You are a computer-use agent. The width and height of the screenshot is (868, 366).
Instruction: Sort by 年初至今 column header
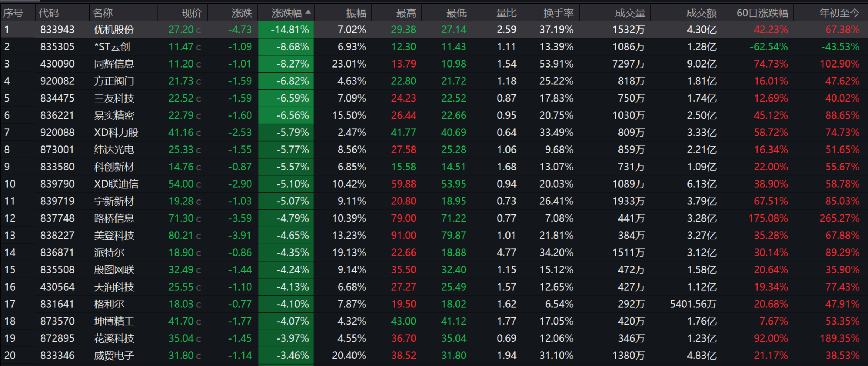839,13
